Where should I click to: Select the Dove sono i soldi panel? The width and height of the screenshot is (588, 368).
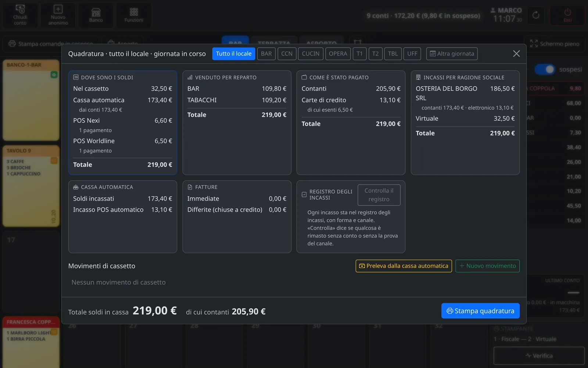point(123,123)
